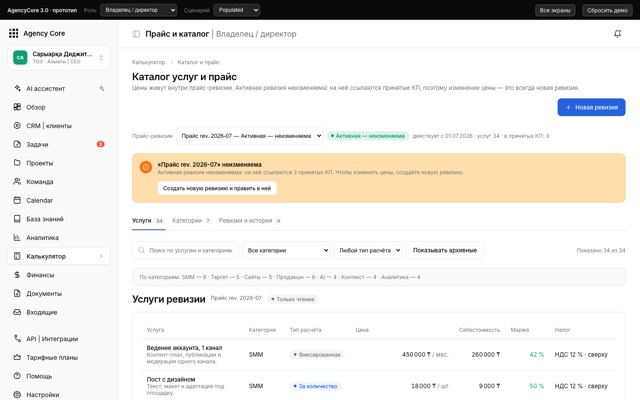Open База знаний sidebar icon
The width and height of the screenshot is (640, 400).
tap(17, 219)
